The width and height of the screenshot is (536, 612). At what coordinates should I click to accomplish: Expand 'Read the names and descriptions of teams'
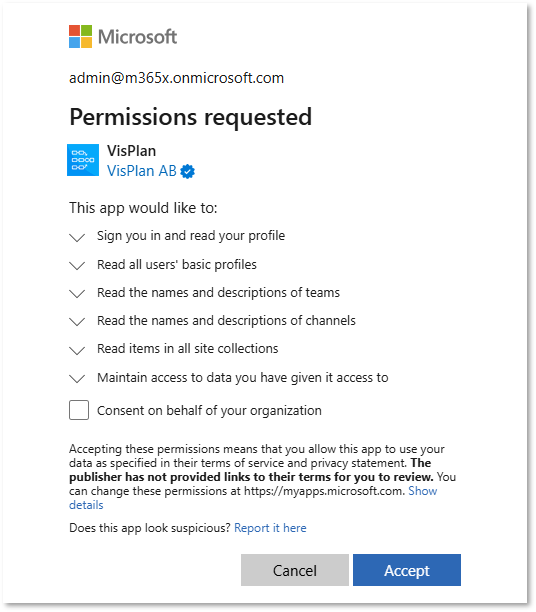coord(77,294)
